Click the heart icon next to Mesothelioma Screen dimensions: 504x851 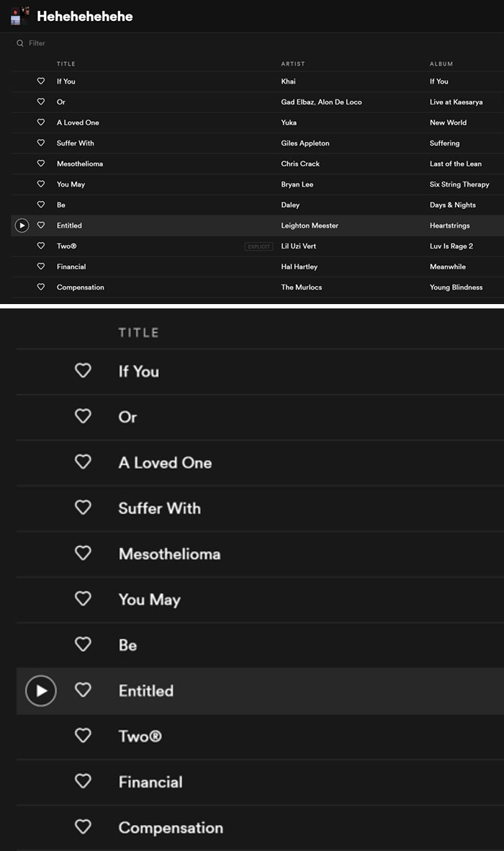(x=41, y=164)
